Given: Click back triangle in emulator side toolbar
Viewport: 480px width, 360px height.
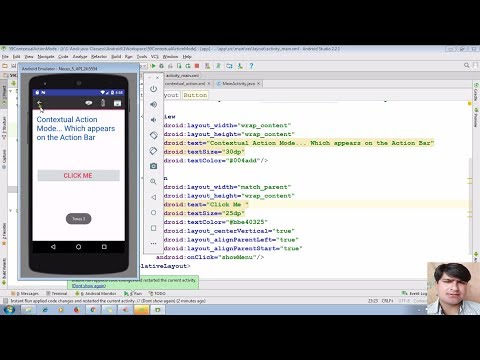Looking at the screenshot, I should pos(153,197).
